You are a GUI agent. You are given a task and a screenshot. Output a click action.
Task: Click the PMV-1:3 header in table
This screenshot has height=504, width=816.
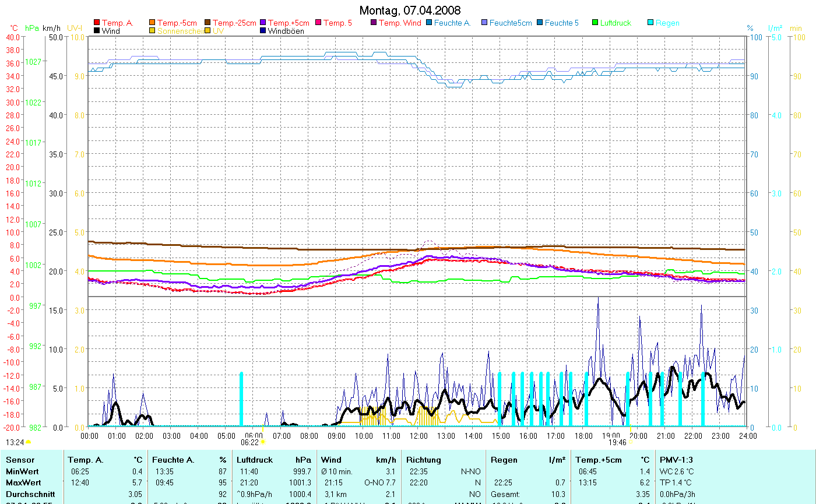(676, 460)
